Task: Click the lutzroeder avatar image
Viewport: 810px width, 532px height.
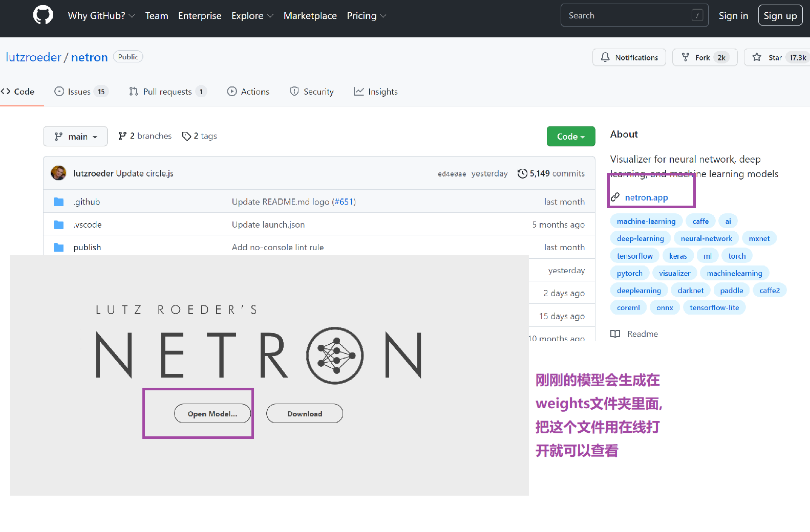Action: point(58,173)
